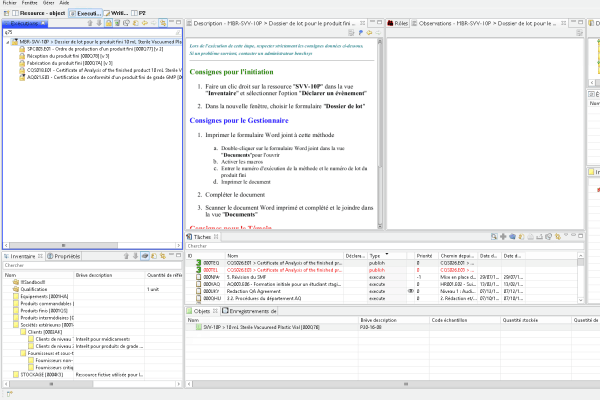This screenshot has height=400, width=600.
Task: Switch to the Propriétés tab
Action: point(64,256)
